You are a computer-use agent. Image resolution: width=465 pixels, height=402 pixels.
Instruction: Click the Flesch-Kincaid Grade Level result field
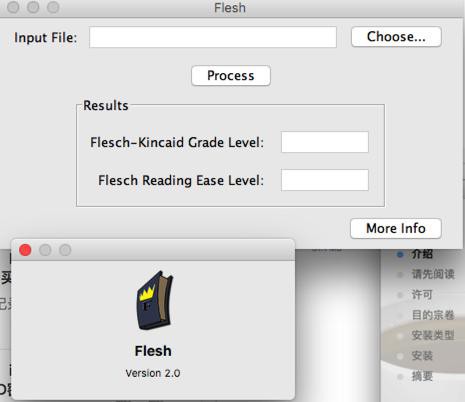click(x=325, y=142)
